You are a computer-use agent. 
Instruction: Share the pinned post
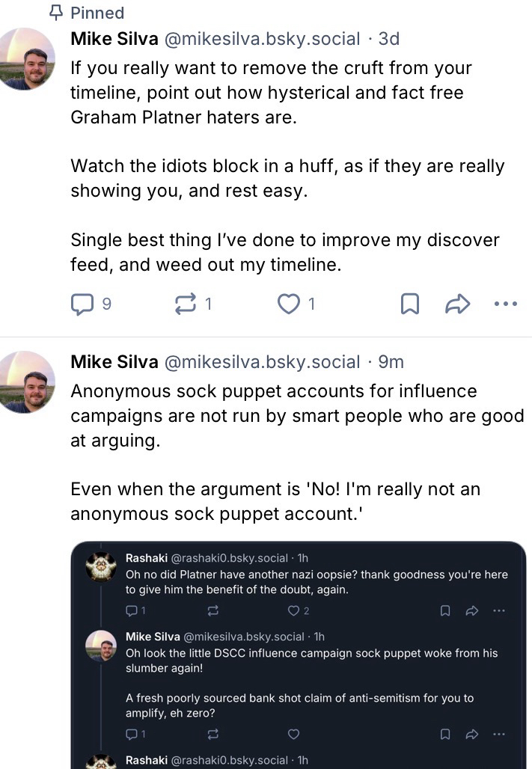[x=457, y=304]
